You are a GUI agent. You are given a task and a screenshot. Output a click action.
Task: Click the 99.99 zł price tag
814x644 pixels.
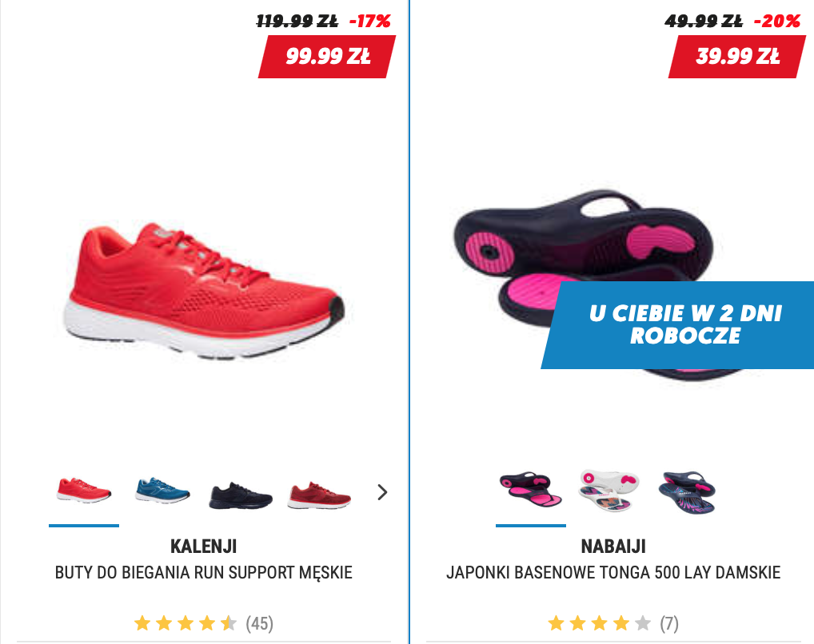(327, 57)
